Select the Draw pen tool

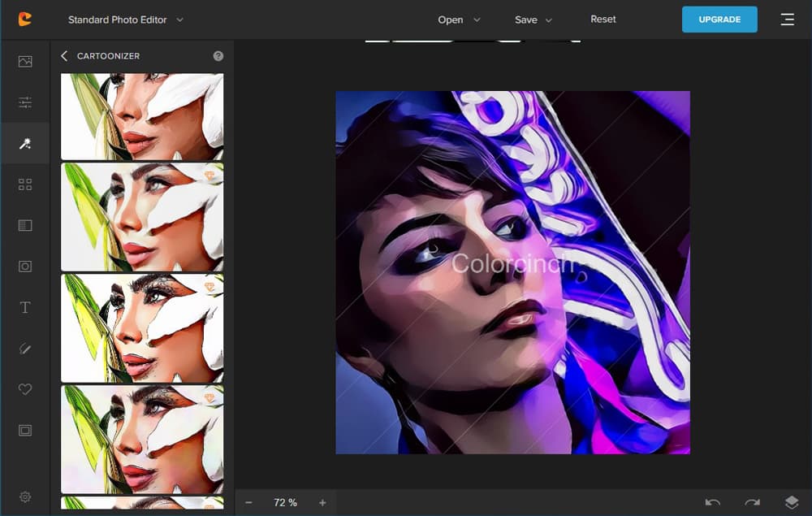[25, 349]
